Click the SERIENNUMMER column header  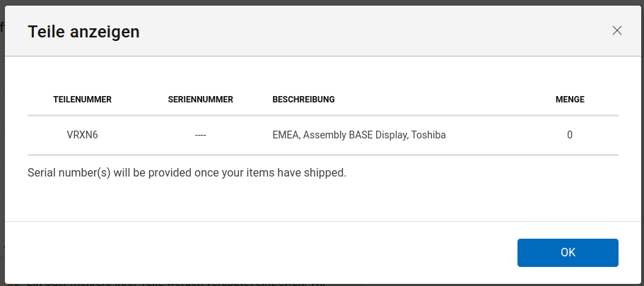coord(201,100)
